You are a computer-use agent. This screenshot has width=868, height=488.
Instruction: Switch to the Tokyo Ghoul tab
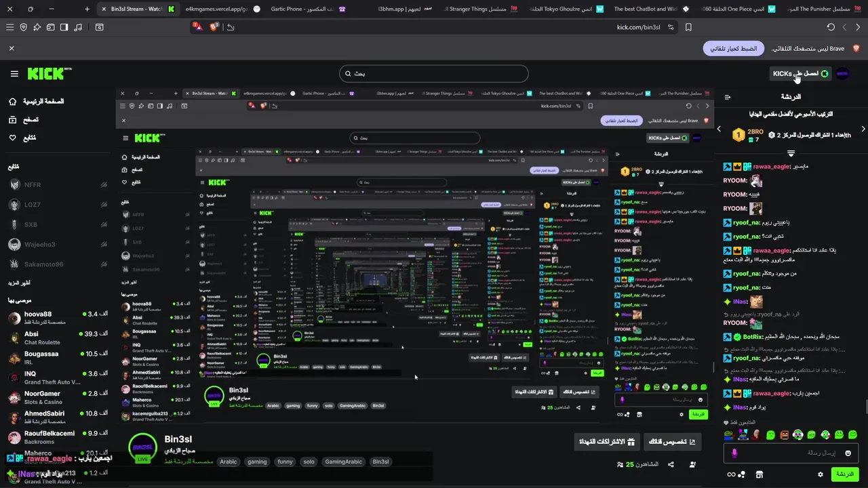coord(565,9)
